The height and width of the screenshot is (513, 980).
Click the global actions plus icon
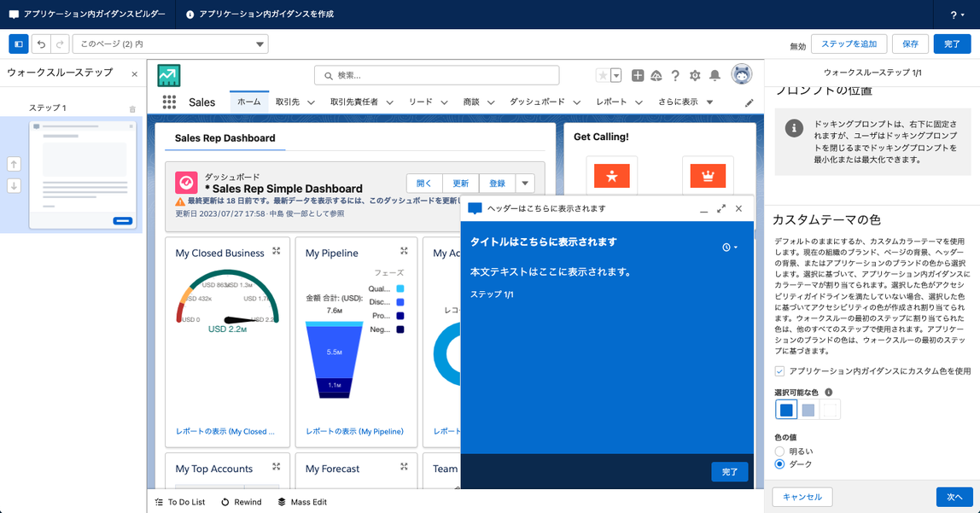pyautogui.click(x=638, y=76)
